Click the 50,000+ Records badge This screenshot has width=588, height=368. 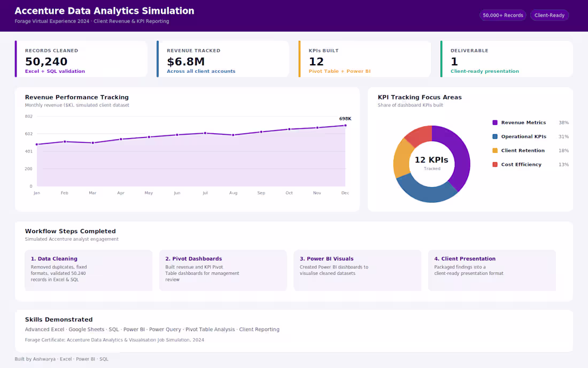click(x=502, y=16)
